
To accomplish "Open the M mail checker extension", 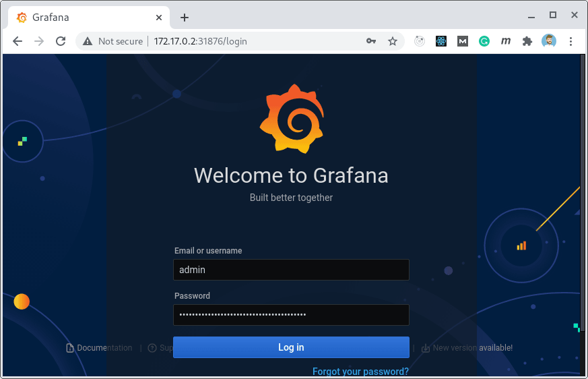I will point(462,41).
